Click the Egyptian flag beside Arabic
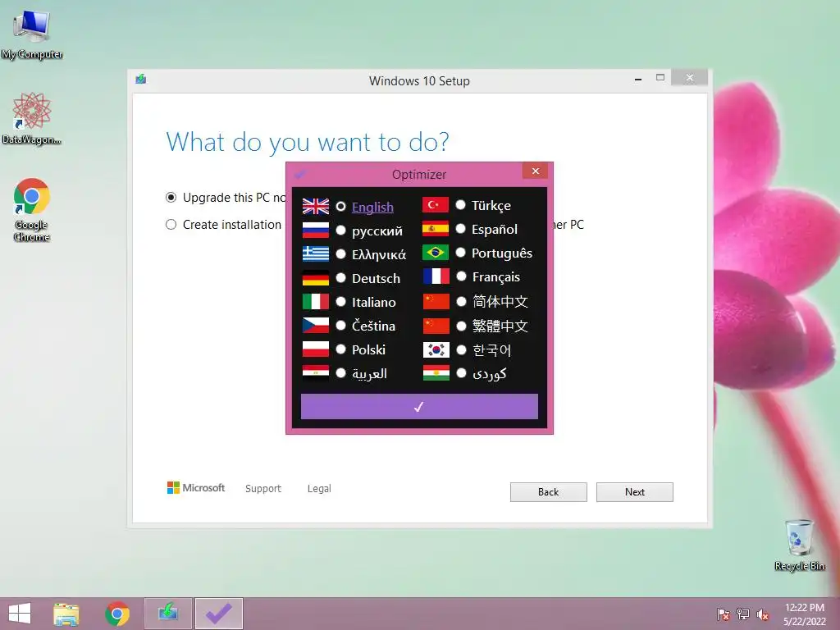This screenshot has height=630, width=840. click(316, 373)
